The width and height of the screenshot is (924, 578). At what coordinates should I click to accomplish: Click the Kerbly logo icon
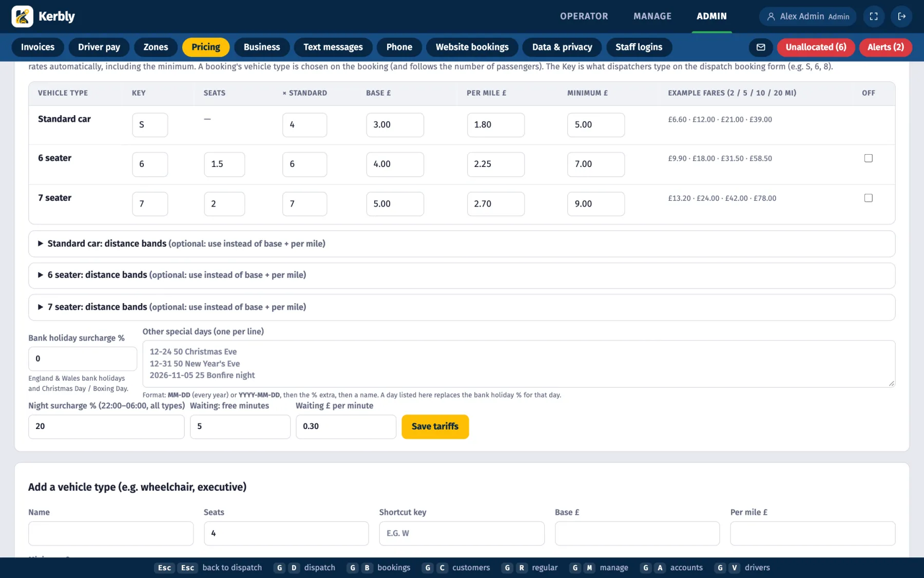pos(22,16)
